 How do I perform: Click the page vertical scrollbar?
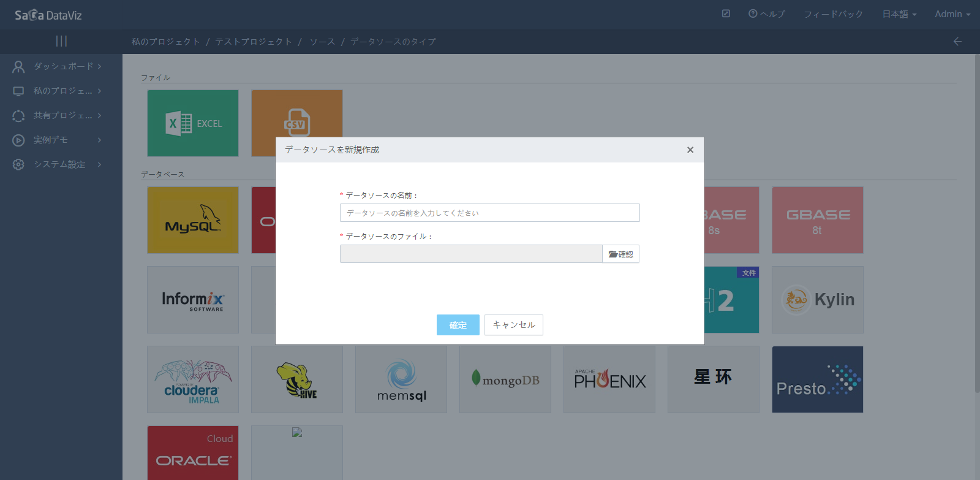pyautogui.click(x=977, y=224)
